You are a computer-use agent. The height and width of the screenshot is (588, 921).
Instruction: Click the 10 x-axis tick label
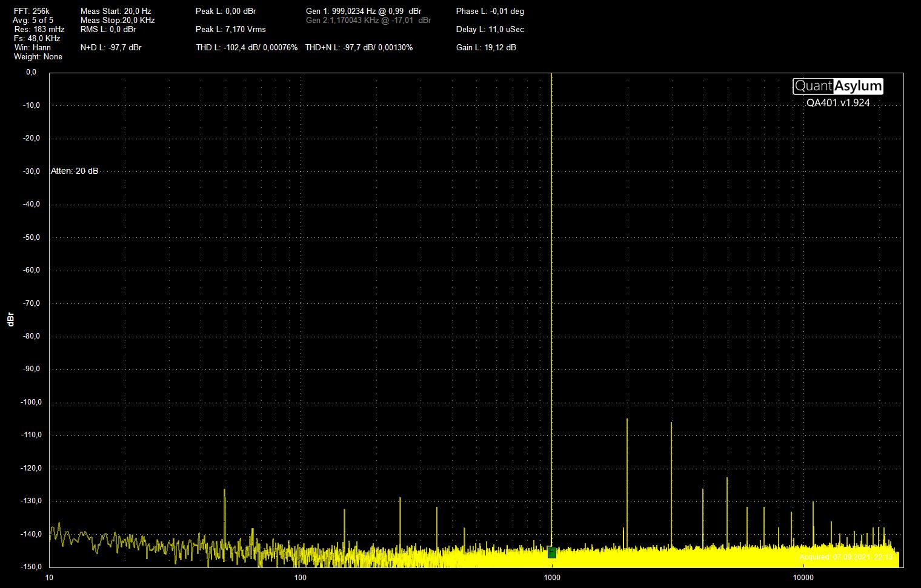click(x=49, y=576)
